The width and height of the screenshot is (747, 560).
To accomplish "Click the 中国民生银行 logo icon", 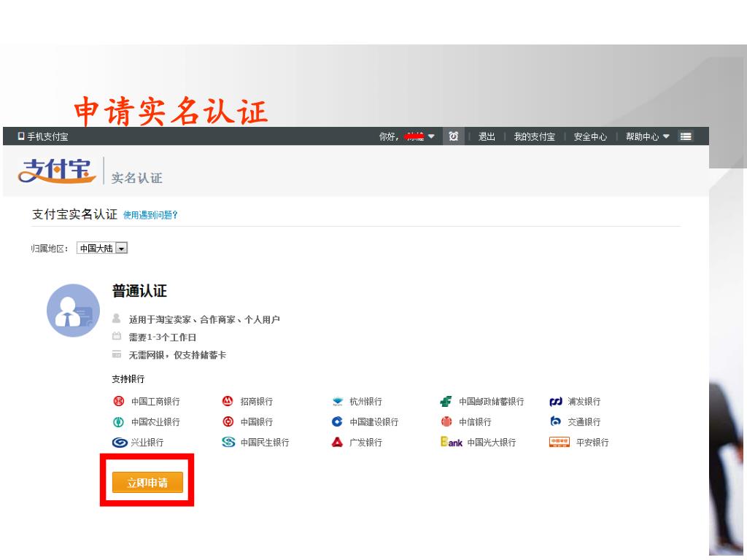I will tap(228, 442).
